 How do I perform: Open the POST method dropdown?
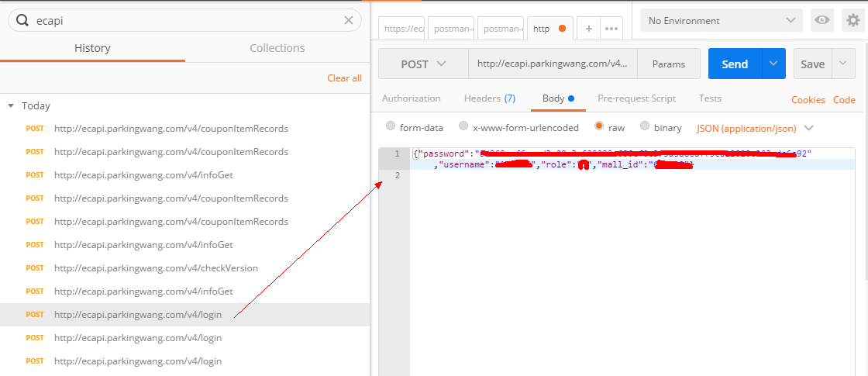pyautogui.click(x=423, y=64)
